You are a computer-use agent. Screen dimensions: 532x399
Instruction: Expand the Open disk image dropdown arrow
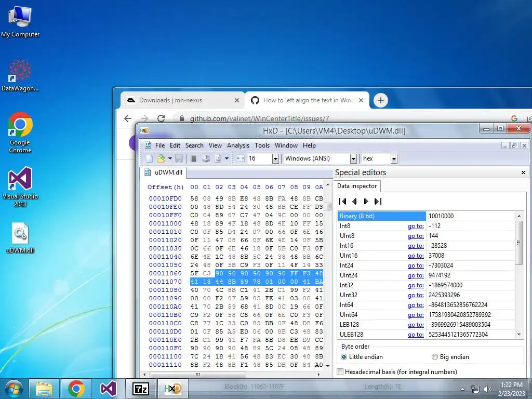tap(227, 158)
